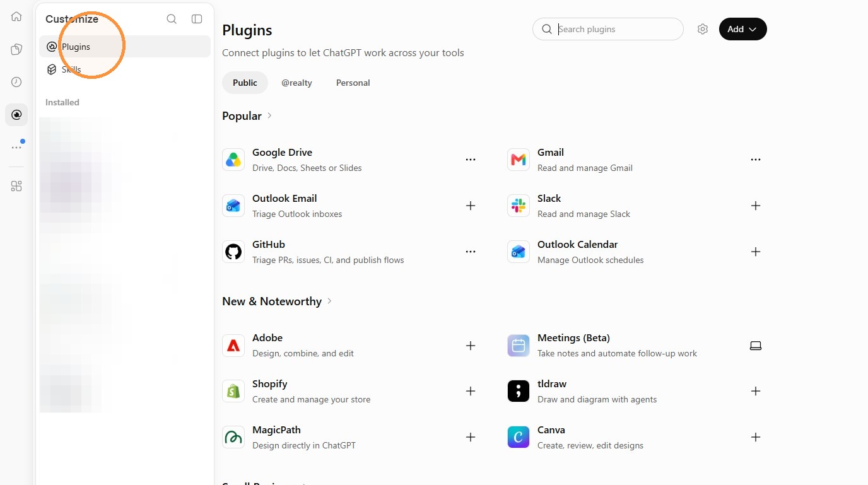The width and height of the screenshot is (868, 485).
Task: Click the Gmail logo
Action: tap(519, 160)
